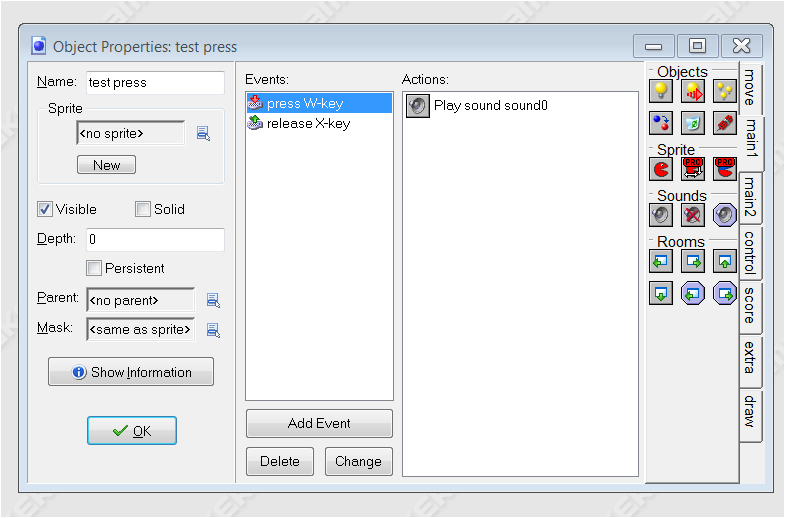Choose the Restart Room up-arrow icon
Image resolution: width=785 pixels, height=518 pixels.
(725, 261)
